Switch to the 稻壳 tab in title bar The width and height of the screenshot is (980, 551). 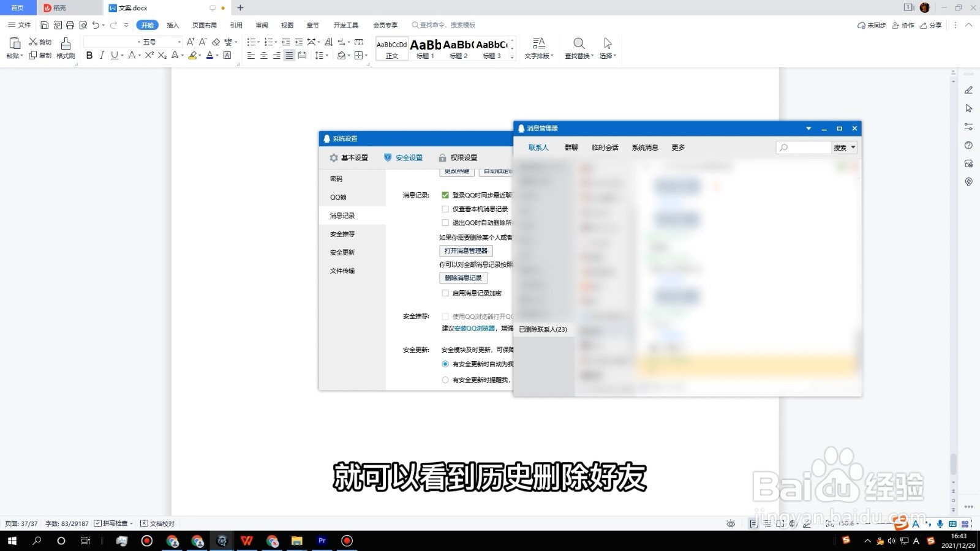[x=70, y=8]
